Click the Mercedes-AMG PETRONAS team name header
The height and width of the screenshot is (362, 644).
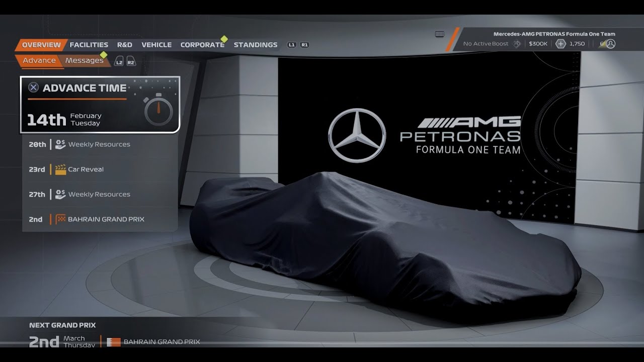554,34
